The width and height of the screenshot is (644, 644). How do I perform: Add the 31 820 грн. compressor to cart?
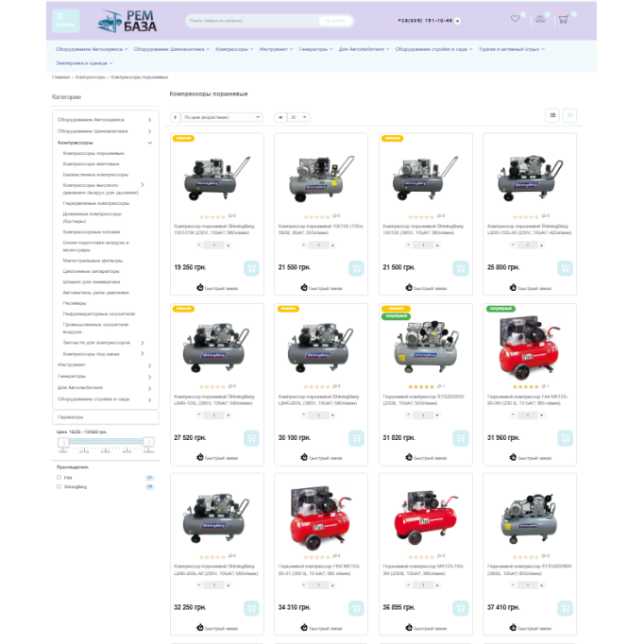click(x=460, y=437)
